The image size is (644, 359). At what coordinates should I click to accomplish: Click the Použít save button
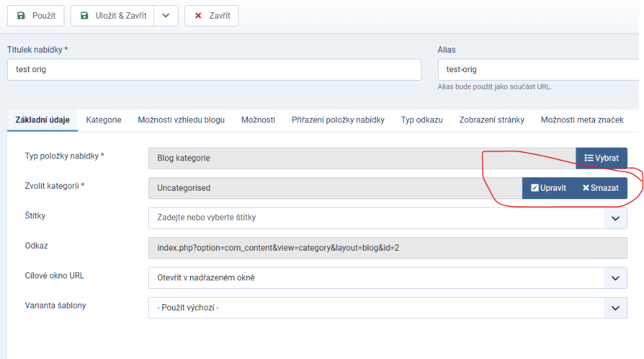(35, 15)
